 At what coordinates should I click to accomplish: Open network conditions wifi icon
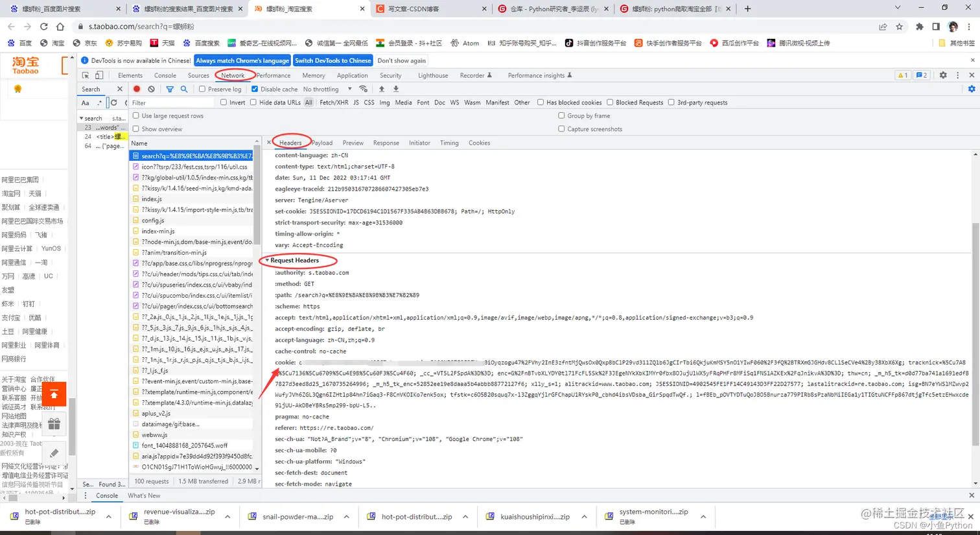pos(364,89)
